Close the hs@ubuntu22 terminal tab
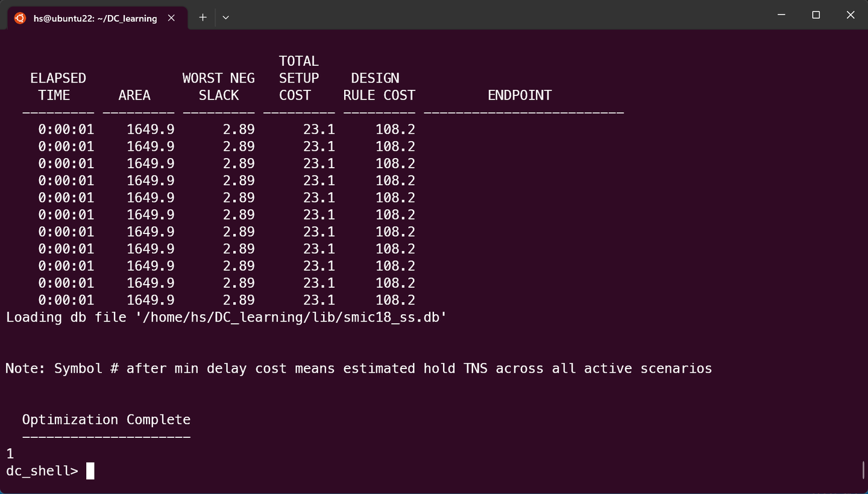868x494 pixels. pyautogui.click(x=171, y=17)
